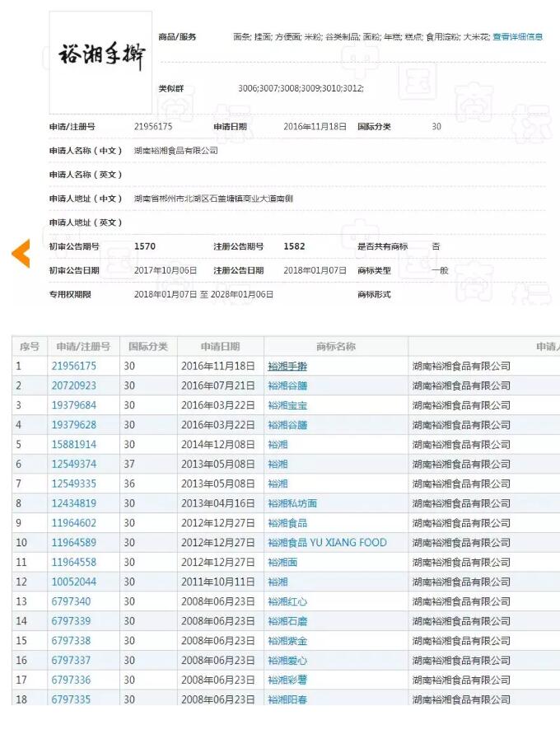The image size is (560, 730).
Task: Open trademark name 裕湘彩薯 link
Action: click(287, 680)
